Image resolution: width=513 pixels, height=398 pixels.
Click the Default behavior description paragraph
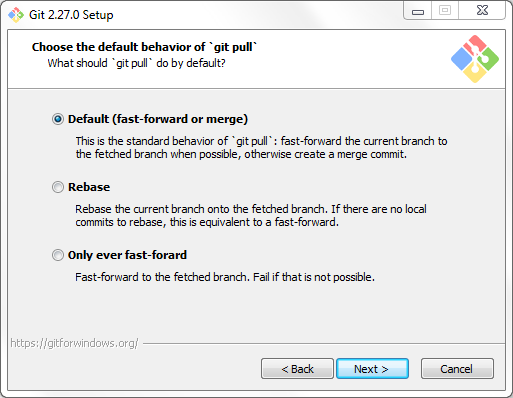tap(261, 147)
